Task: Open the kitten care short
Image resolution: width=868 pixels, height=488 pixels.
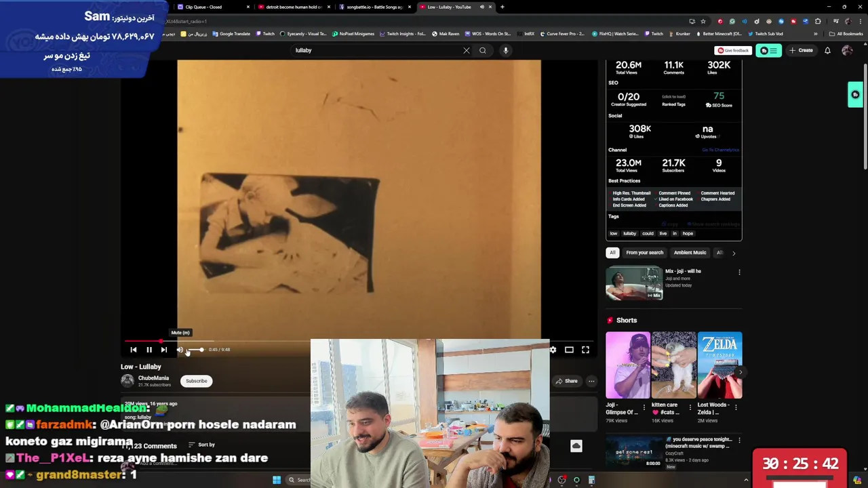Action: click(x=674, y=365)
